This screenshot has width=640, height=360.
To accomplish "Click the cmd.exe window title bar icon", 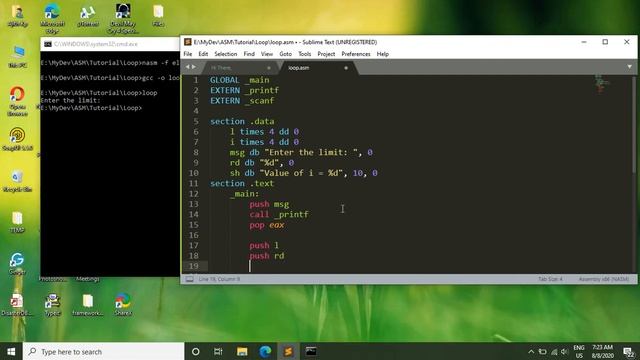I will (x=48, y=44).
